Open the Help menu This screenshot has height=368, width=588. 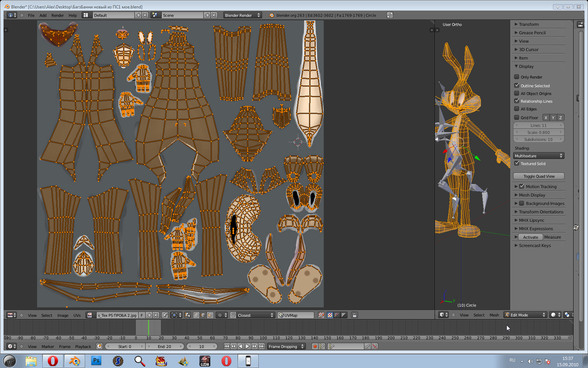click(x=73, y=15)
